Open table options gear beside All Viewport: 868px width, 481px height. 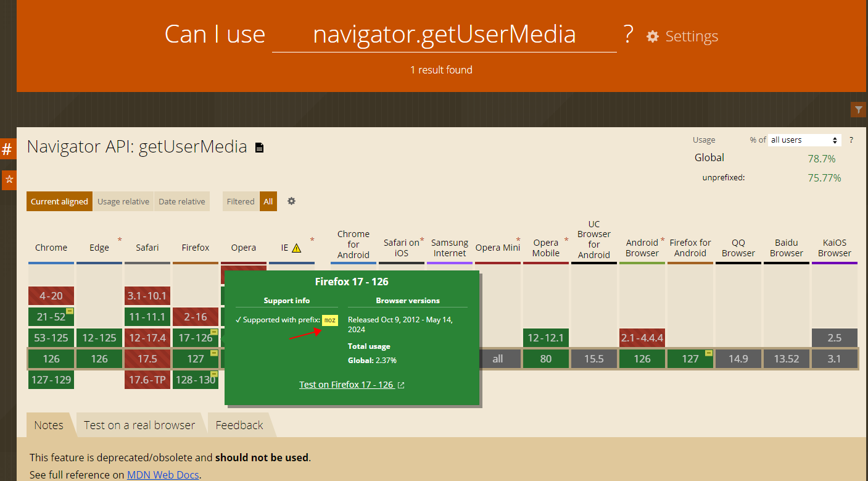(x=291, y=201)
